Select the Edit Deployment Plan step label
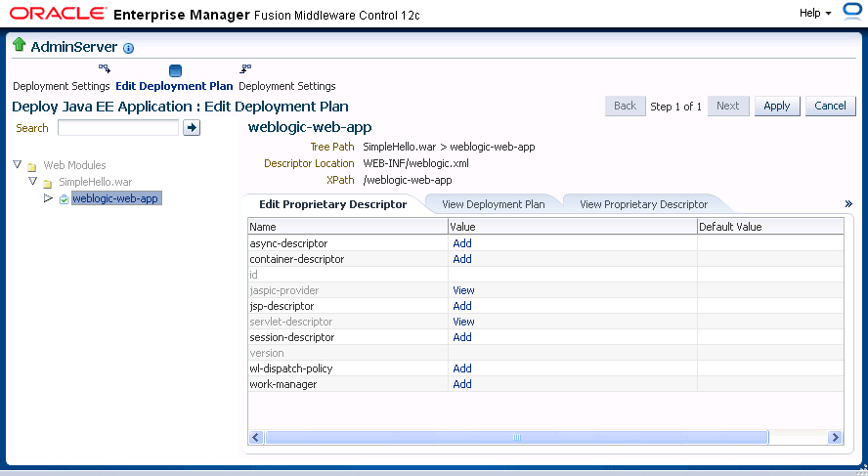Screen dimensions: 868x476 coord(174,86)
